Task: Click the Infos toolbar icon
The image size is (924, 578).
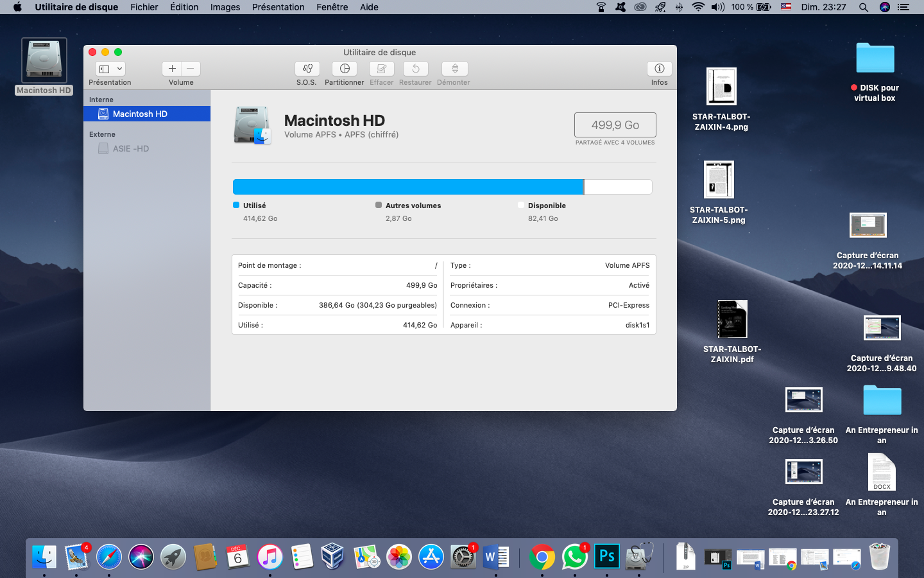Action: 659,69
